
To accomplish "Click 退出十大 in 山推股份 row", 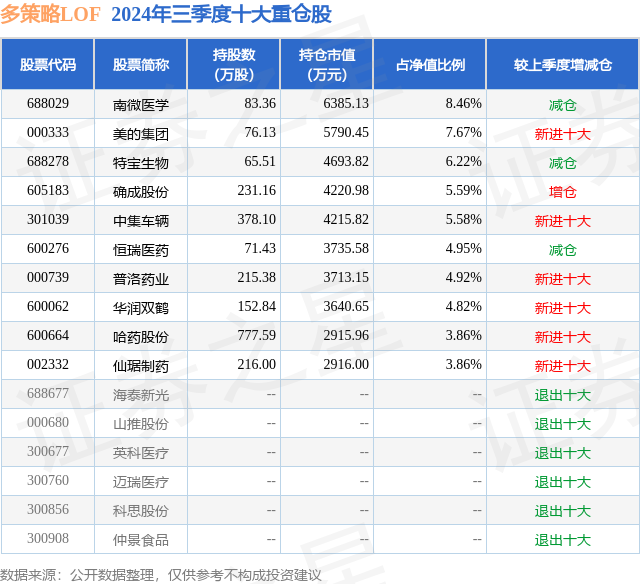I will click(563, 424).
